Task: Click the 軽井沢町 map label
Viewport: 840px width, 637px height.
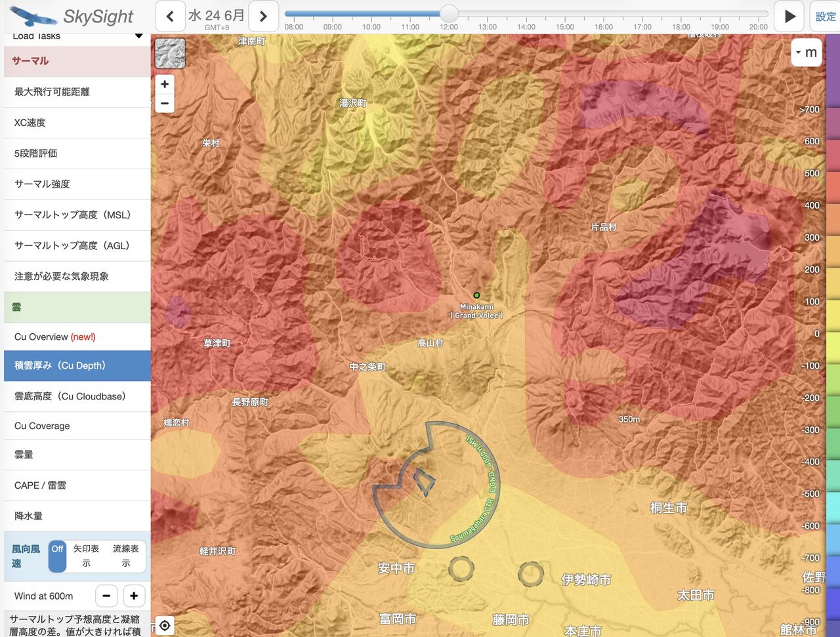Action: (x=217, y=551)
